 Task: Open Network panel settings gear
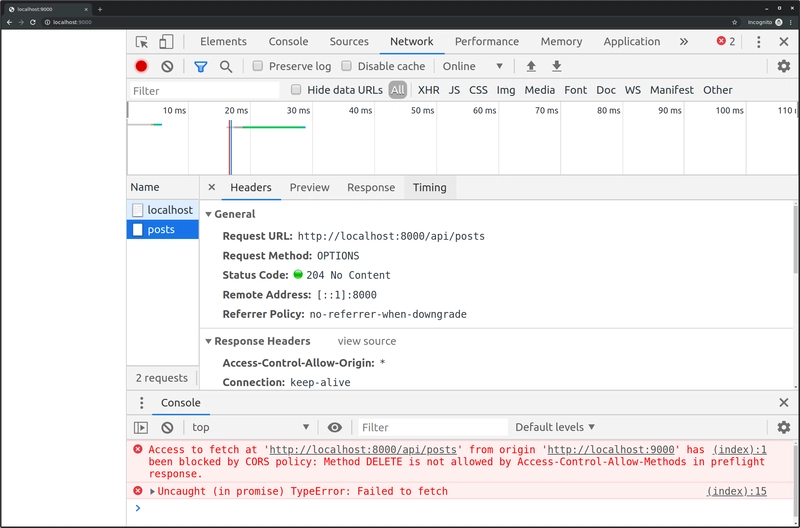pos(784,66)
